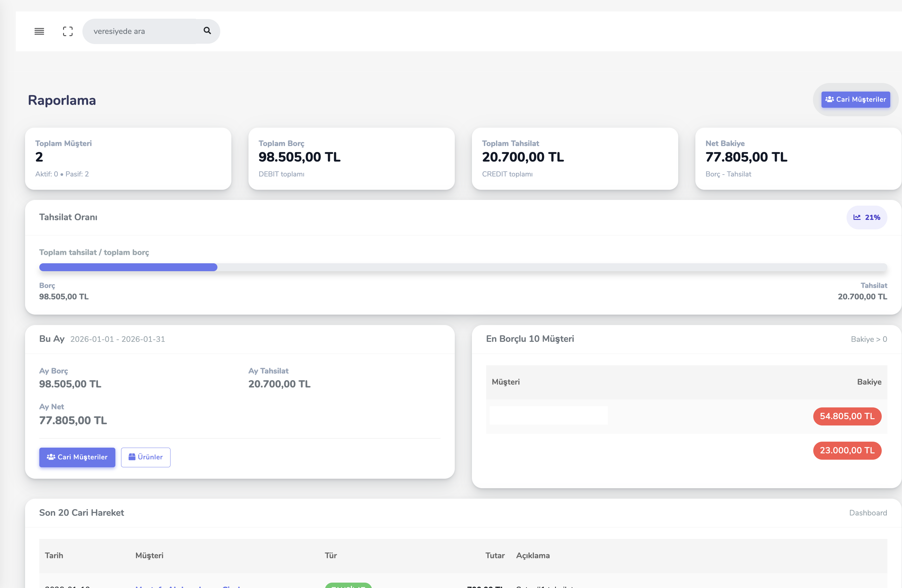Open the Ürünler button
902x588 pixels.
coord(145,457)
